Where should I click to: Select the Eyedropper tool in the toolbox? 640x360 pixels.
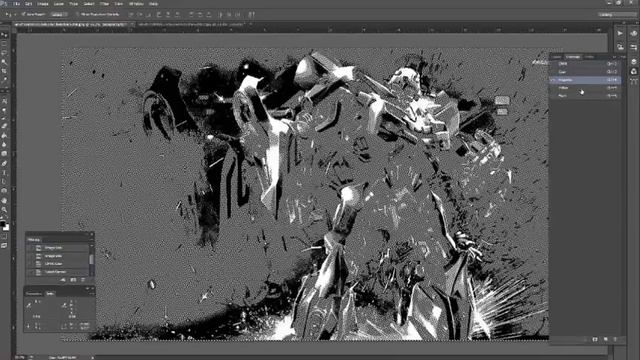point(4,80)
